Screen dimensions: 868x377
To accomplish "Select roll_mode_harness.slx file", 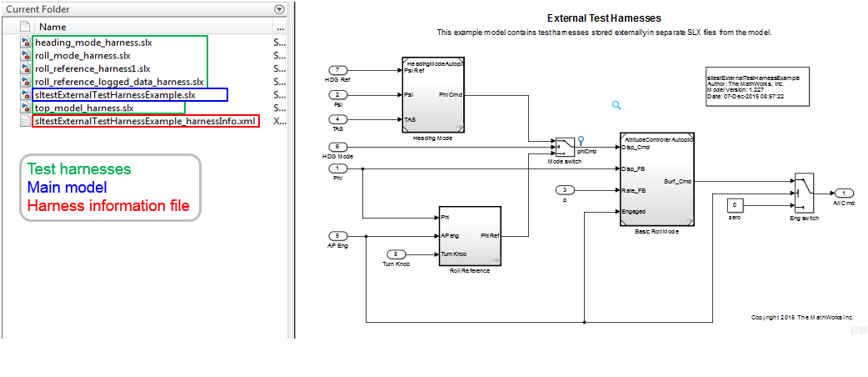I will (x=82, y=55).
